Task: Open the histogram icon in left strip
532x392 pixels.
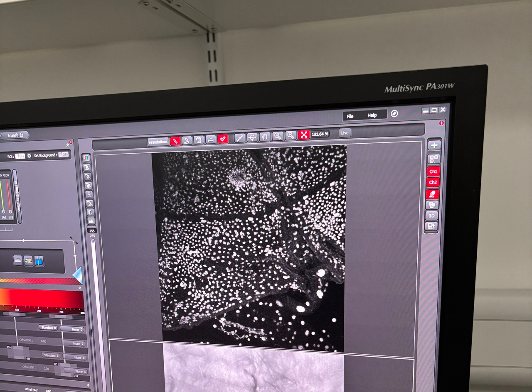Action: 91,221
